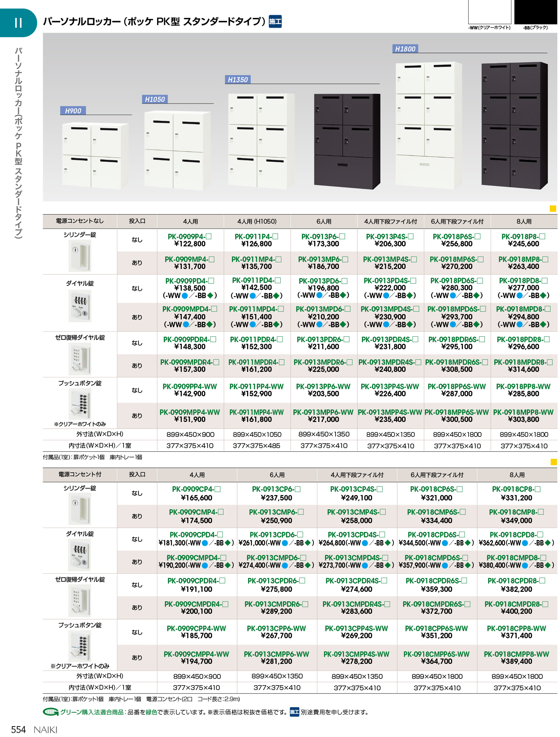
Task: Click the zero-reset dial lock image in the upper table
Action: pyautogui.click(x=80, y=359)
